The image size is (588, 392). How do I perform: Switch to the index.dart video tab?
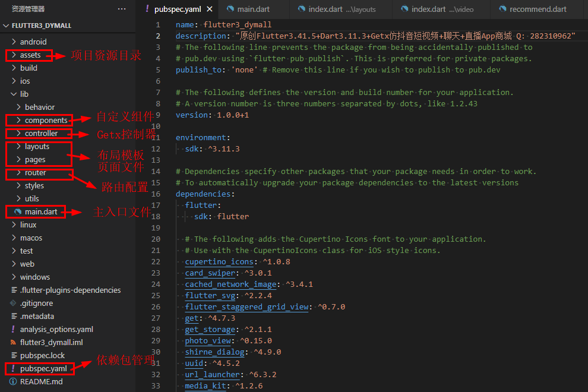(442, 9)
